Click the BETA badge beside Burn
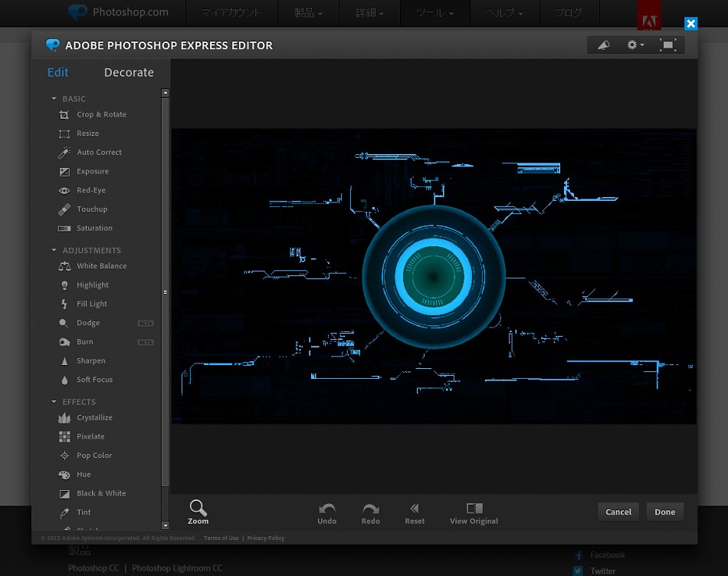The height and width of the screenshot is (576, 728). [146, 342]
